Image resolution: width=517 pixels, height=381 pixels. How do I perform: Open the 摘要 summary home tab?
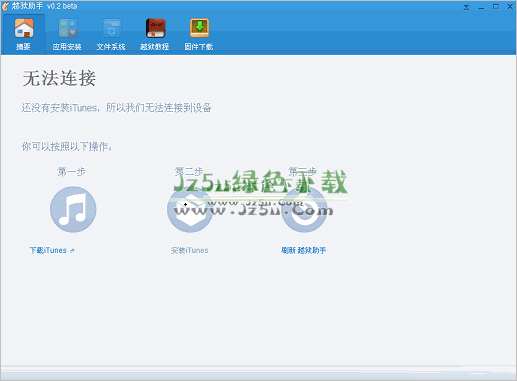pyautogui.click(x=23, y=34)
